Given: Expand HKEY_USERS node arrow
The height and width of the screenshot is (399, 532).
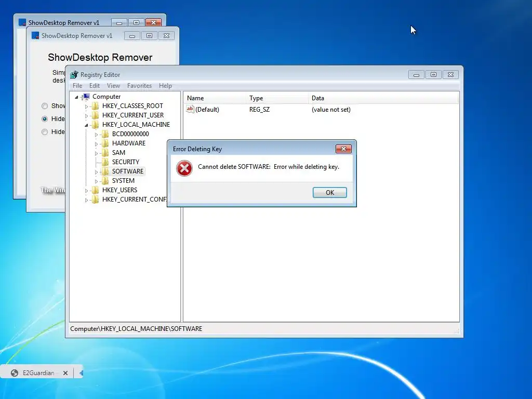Looking at the screenshot, I should click(x=86, y=190).
